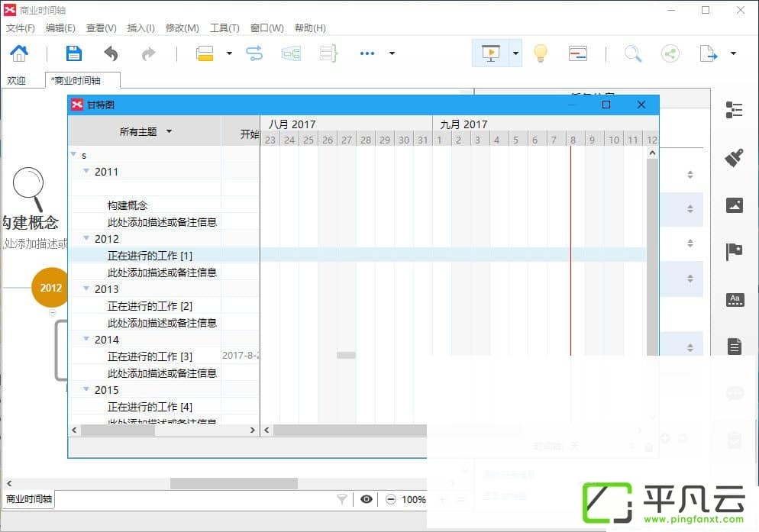Screen dimensions: 759x532
Task: Click the orange 2012 node on the canvas
Action: 50,288
